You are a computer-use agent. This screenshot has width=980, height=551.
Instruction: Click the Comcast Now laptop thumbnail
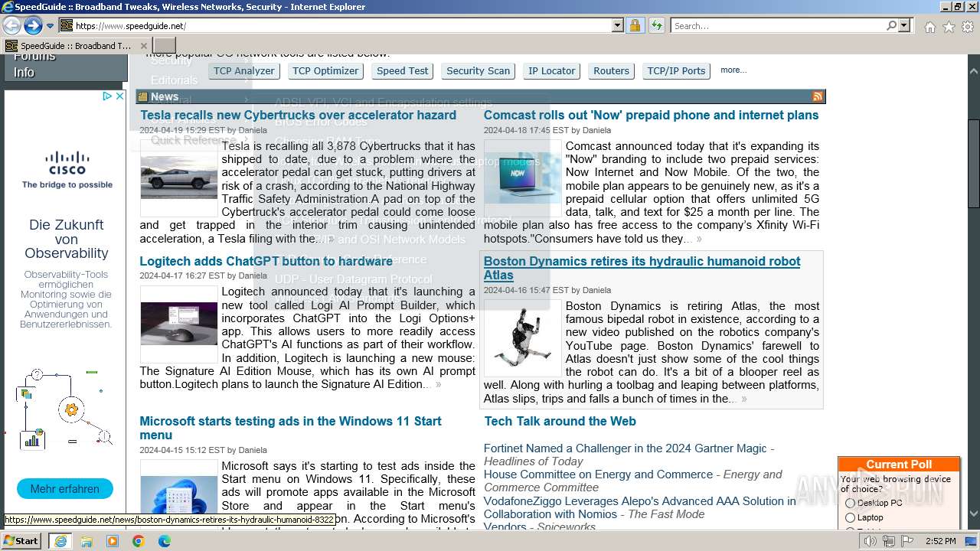pyautogui.click(x=523, y=178)
